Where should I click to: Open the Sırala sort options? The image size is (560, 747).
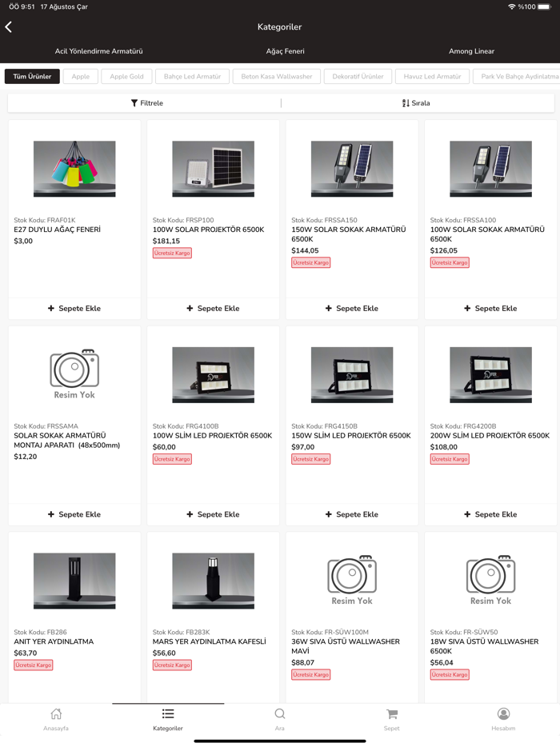pyautogui.click(x=416, y=103)
